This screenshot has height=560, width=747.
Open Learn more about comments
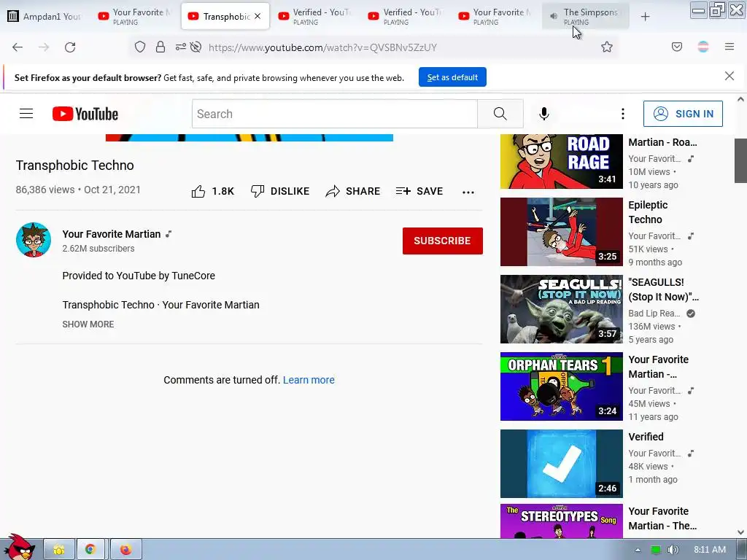point(309,380)
